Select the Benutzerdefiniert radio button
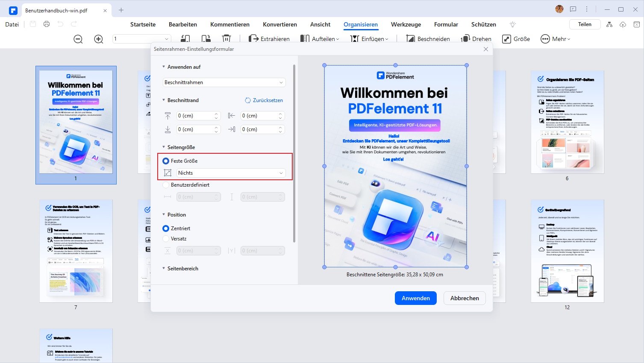 pos(166,185)
